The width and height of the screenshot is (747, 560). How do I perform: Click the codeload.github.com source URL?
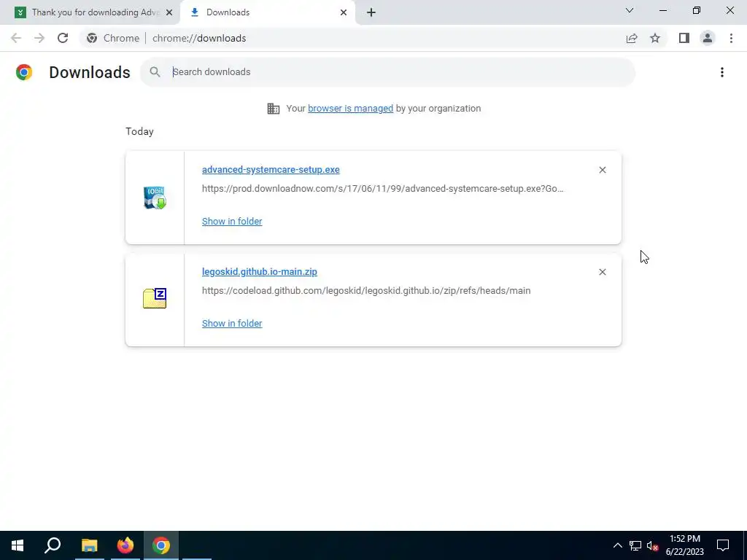[366, 290]
